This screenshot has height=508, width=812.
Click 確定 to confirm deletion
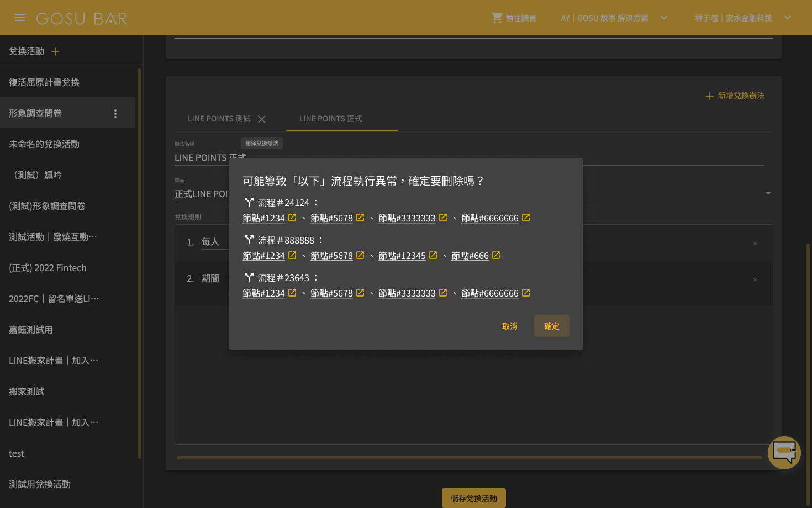[x=552, y=326]
